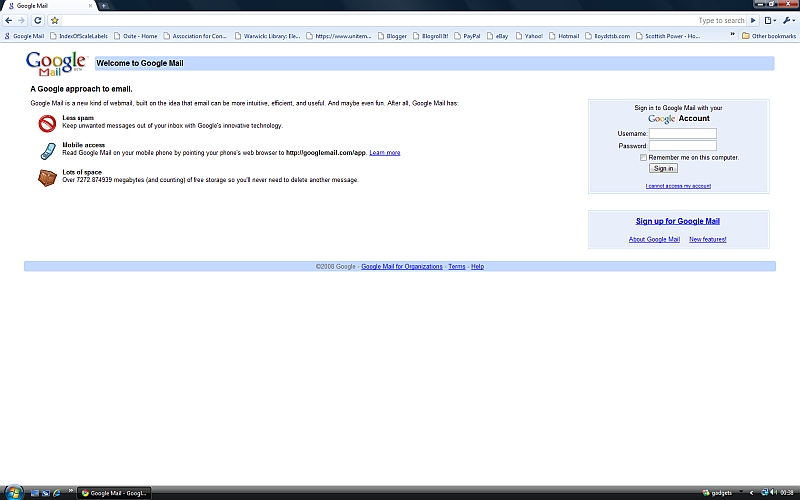Open the gadgets toolbar dropdown arrow
This screenshot has width=800, height=500.
(741, 492)
